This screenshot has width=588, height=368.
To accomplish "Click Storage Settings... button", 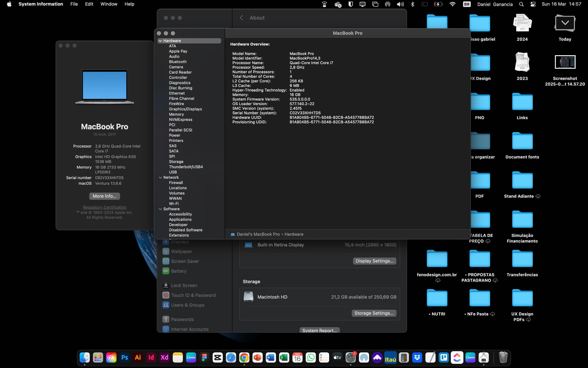I will point(374,313).
